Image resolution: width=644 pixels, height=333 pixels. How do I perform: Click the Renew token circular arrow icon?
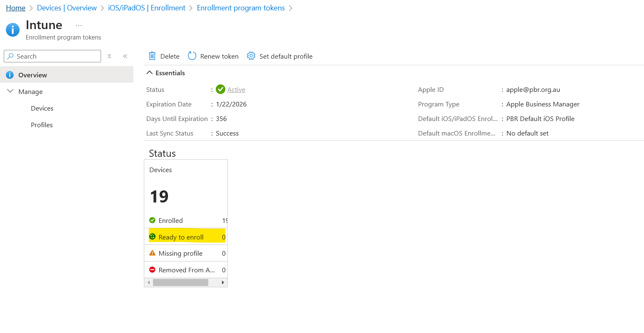(x=192, y=56)
